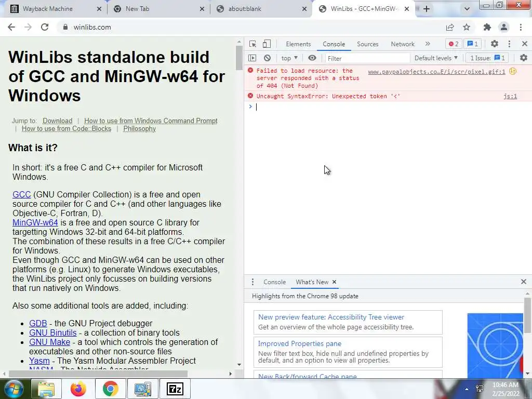Close the DevTools panel

525,44
